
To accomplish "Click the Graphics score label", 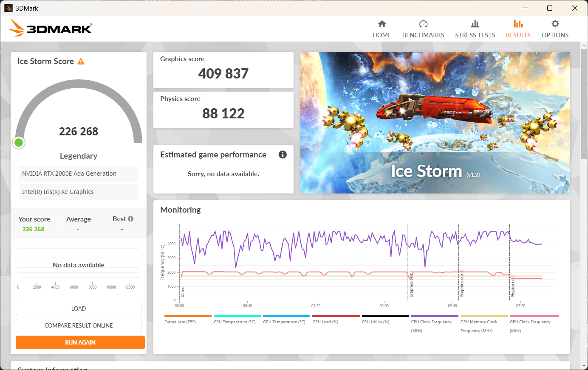I will 182,59.
